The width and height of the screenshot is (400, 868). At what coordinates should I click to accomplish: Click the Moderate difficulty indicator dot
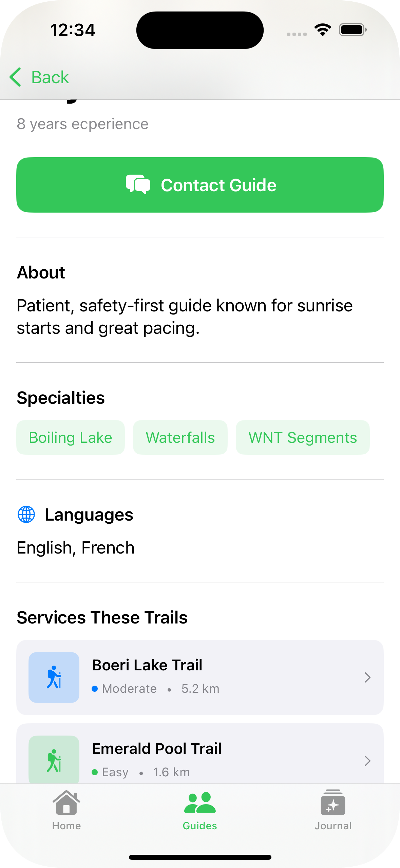[95, 688]
